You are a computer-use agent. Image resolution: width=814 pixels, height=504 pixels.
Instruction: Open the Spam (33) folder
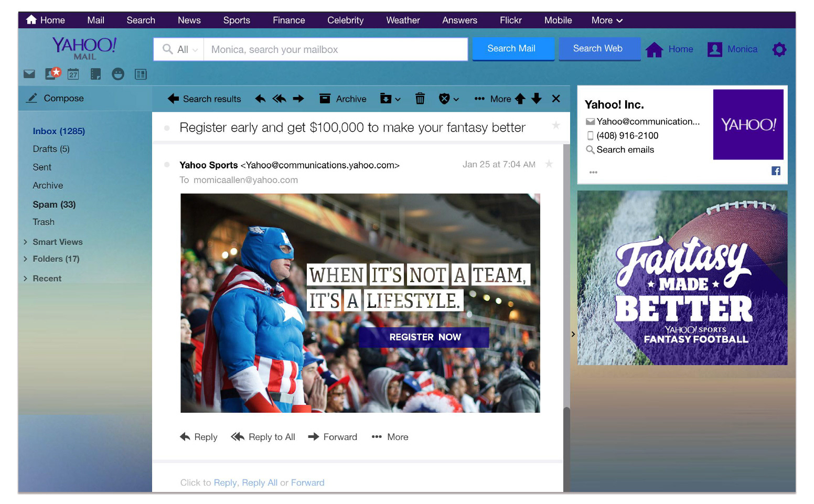pos(54,205)
